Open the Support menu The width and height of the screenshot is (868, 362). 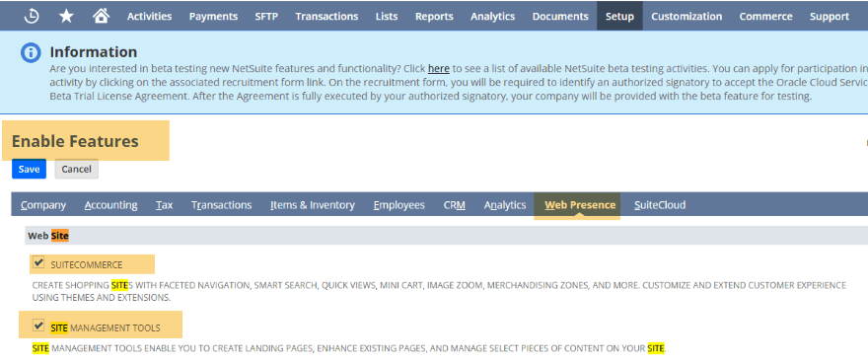click(x=830, y=16)
